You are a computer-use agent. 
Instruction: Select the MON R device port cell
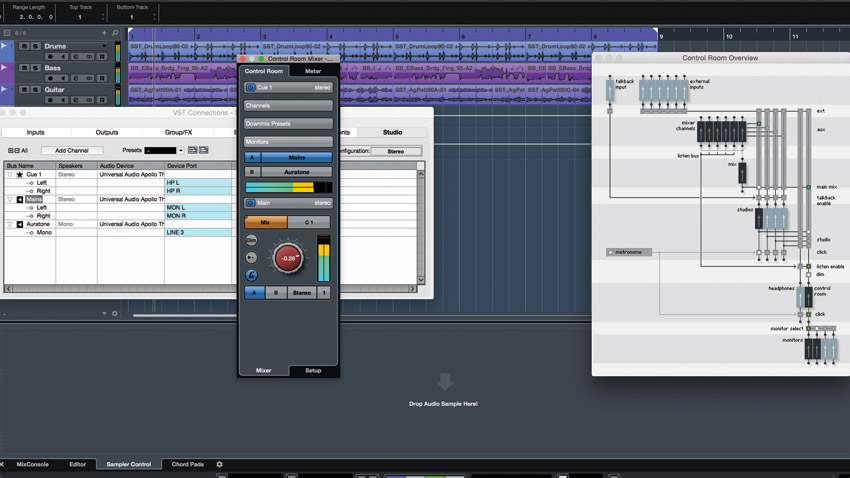(198, 216)
